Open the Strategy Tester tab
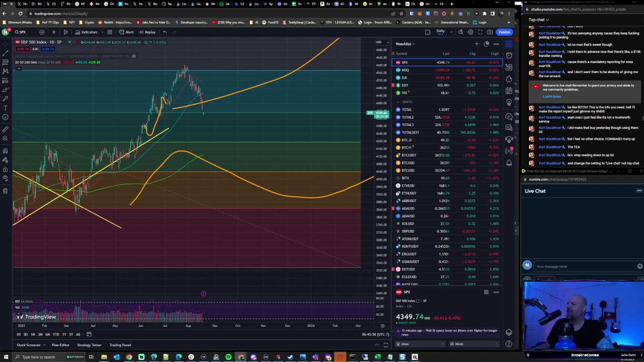The width and height of the screenshot is (644, 362). (x=89, y=345)
